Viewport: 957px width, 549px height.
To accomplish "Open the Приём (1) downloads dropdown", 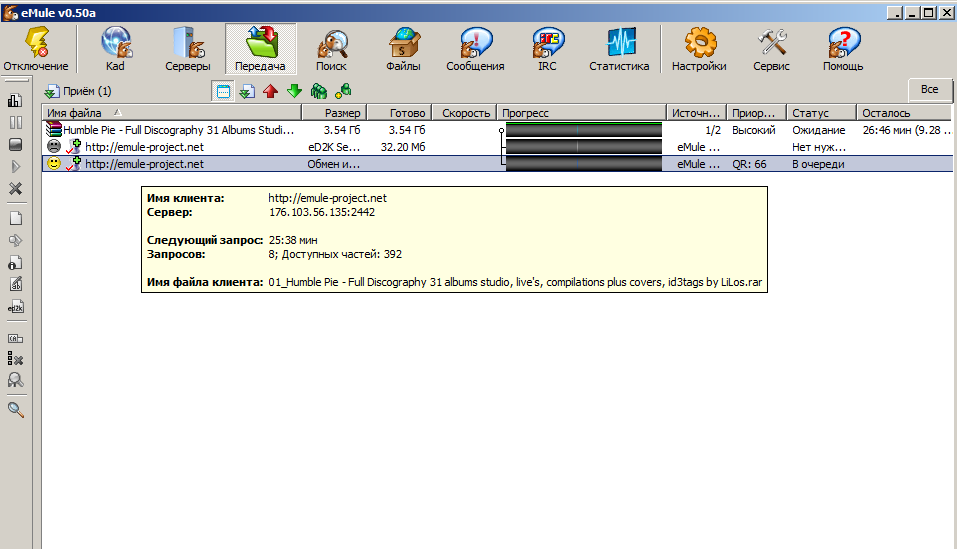I will click(x=78, y=92).
